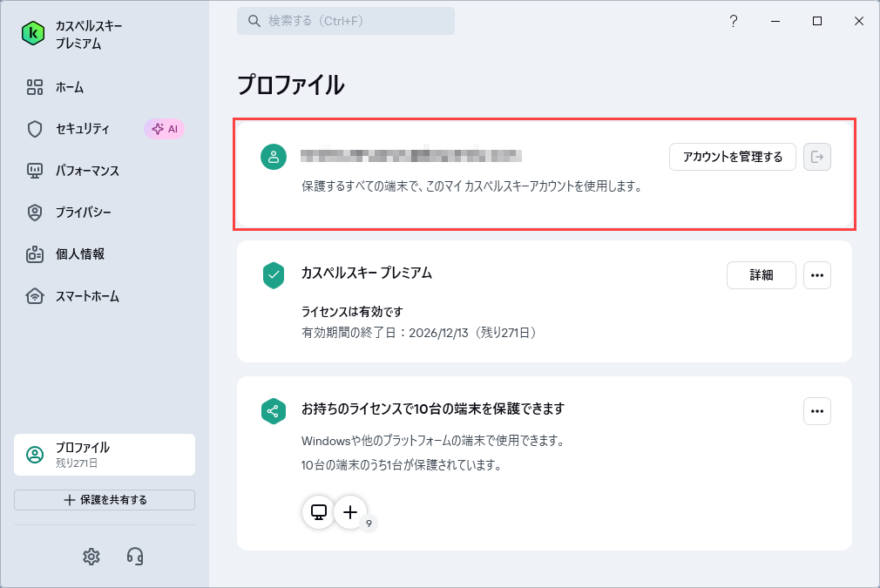The height and width of the screenshot is (588, 880).
Task: Minimize the Kaspersky window
Action: point(775,21)
